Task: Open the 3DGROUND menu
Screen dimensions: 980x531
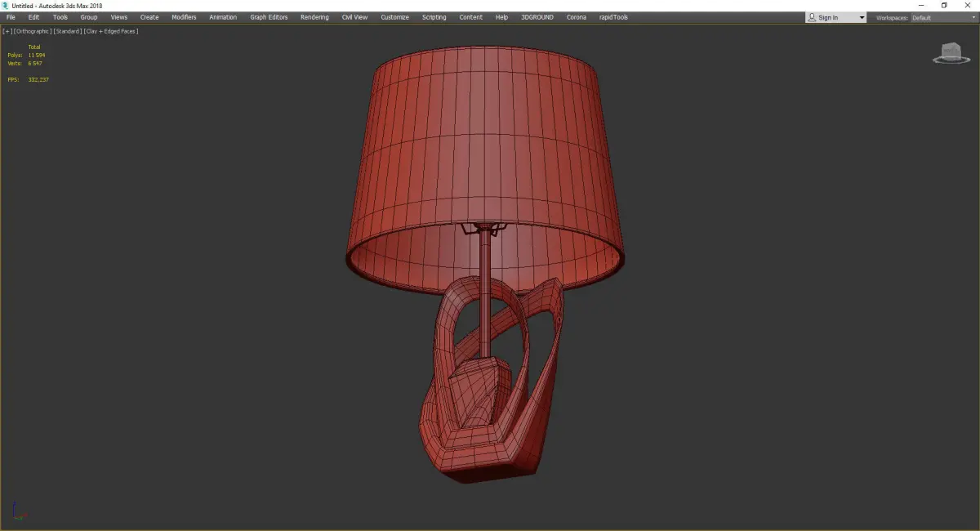Action: [x=537, y=17]
